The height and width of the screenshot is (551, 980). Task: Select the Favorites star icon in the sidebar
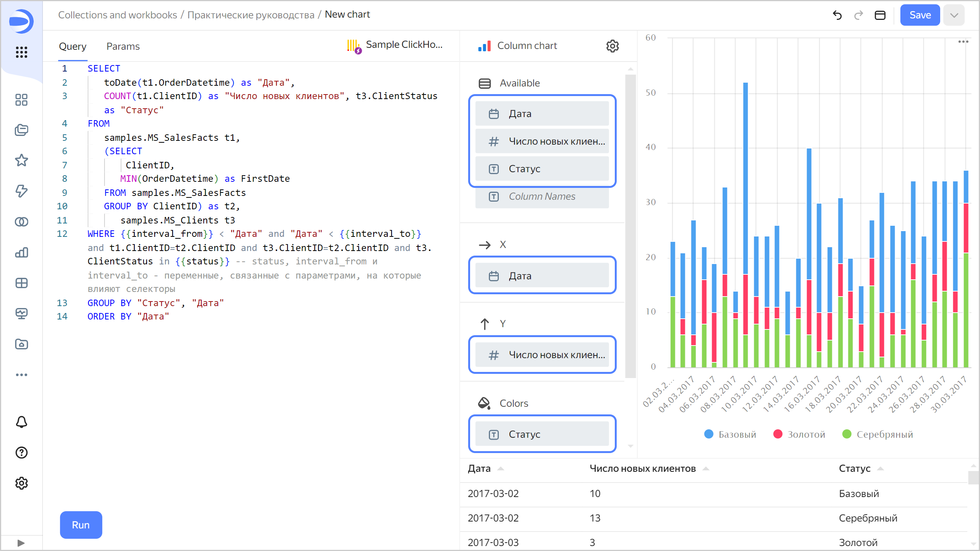pyautogui.click(x=21, y=161)
